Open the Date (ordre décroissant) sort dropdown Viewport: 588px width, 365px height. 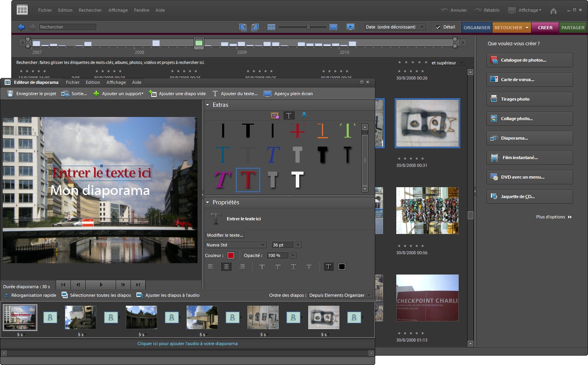[395, 27]
